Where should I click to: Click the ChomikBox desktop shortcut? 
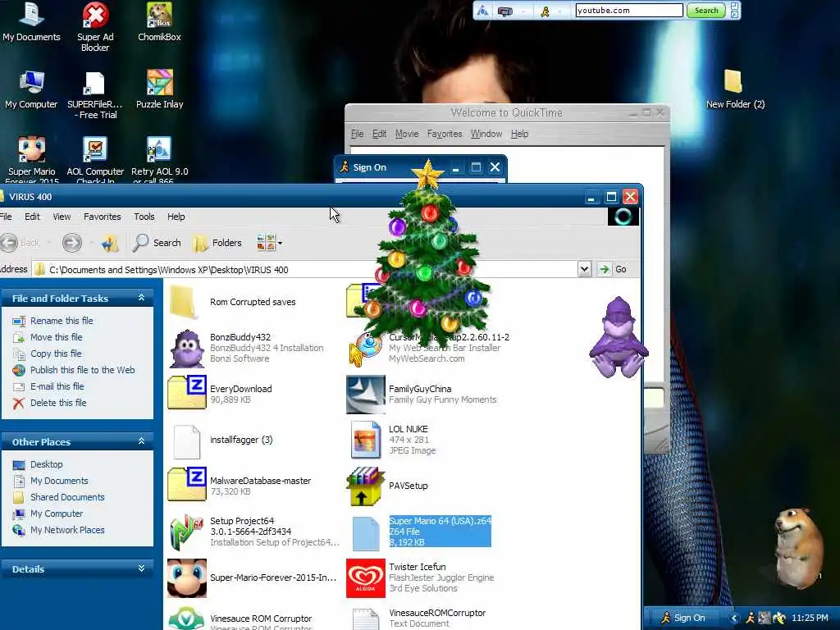[159, 22]
